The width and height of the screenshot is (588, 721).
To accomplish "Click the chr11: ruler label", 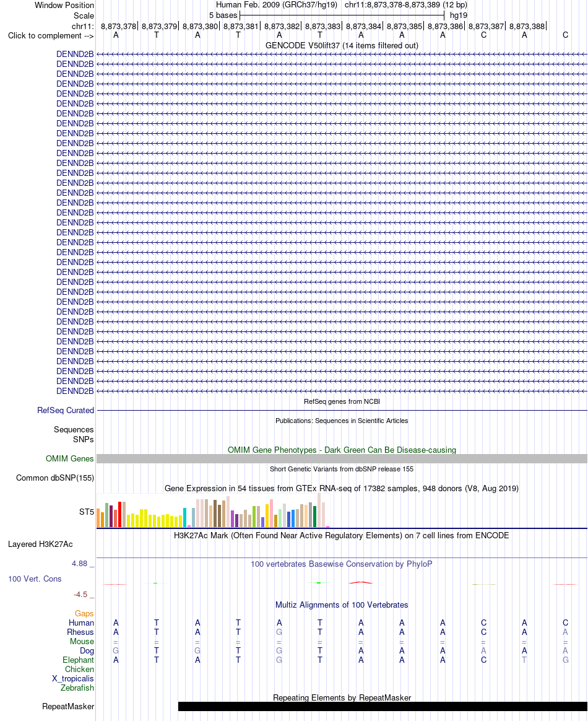I will [83, 26].
